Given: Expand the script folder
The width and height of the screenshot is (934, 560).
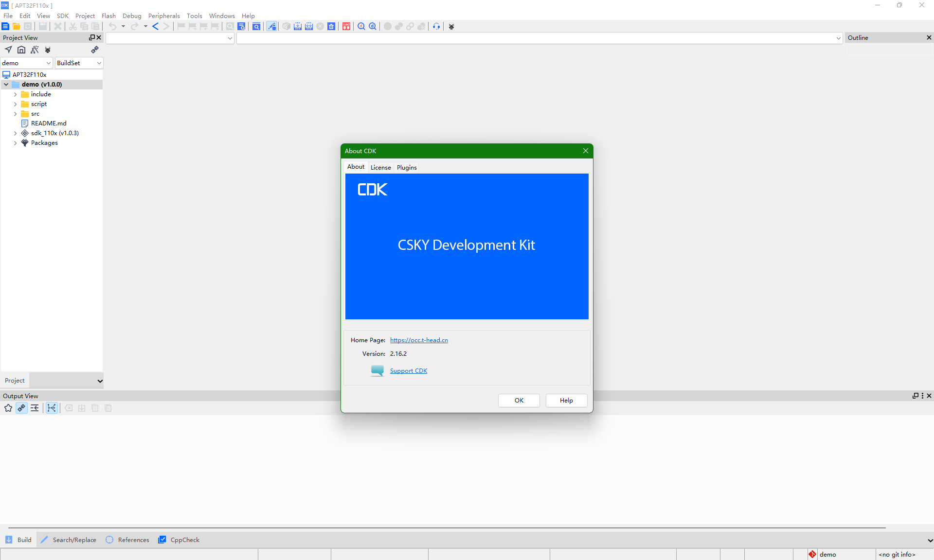Looking at the screenshot, I should [x=15, y=104].
